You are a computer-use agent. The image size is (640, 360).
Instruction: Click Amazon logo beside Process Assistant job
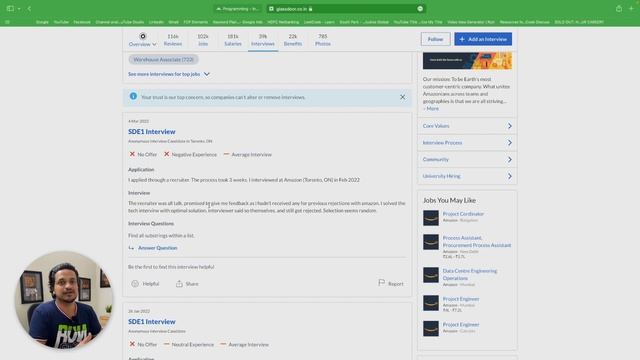[x=431, y=242]
